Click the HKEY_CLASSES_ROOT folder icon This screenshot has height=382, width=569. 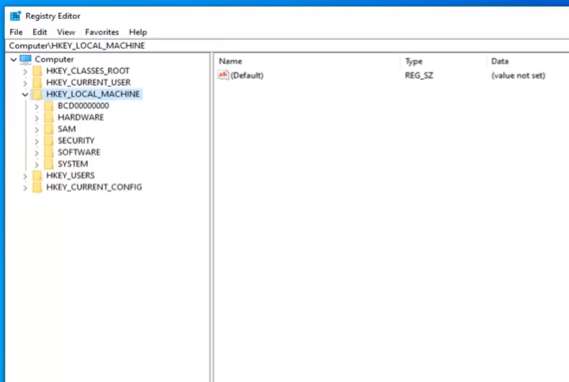(x=37, y=70)
